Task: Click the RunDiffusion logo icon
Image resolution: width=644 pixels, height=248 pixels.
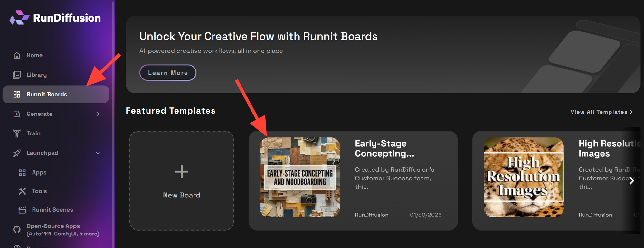Action: coord(19,18)
